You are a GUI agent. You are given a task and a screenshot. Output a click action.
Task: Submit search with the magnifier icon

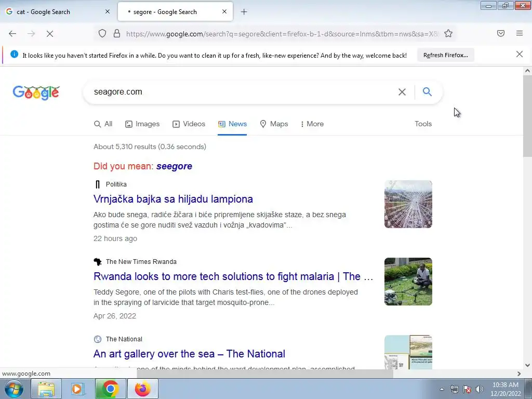tap(427, 91)
